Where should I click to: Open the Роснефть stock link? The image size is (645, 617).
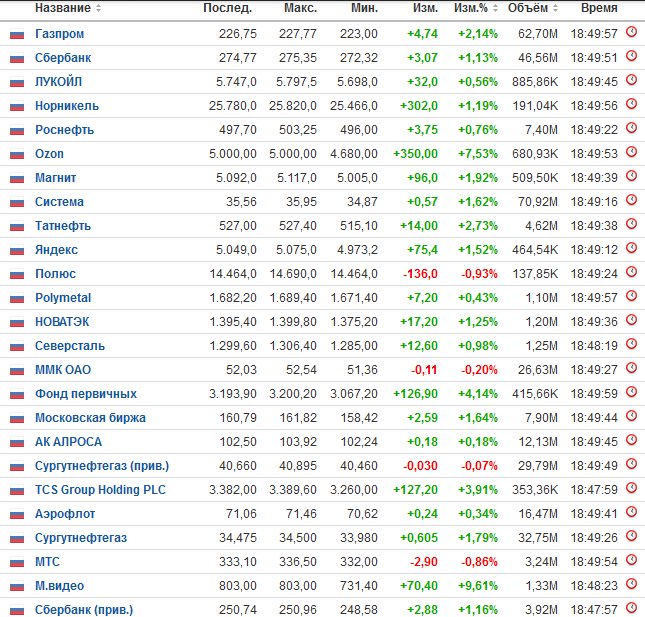[x=64, y=130]
